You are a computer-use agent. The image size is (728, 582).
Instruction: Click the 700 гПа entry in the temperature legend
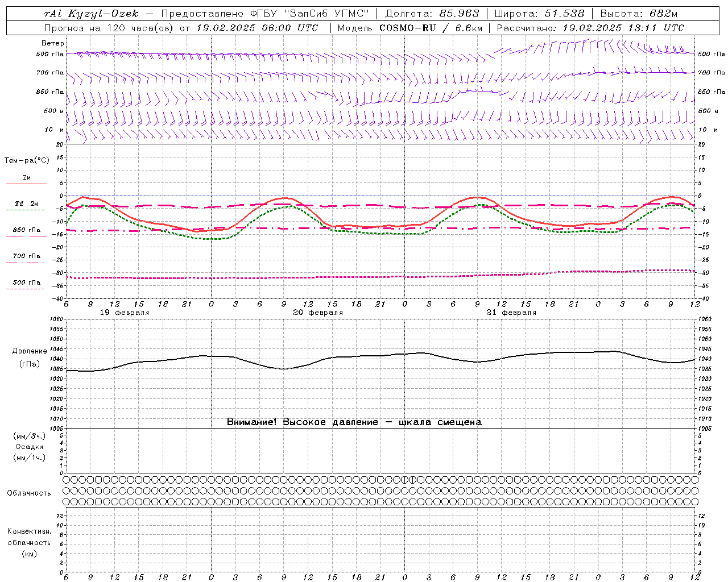click(27, 259)
